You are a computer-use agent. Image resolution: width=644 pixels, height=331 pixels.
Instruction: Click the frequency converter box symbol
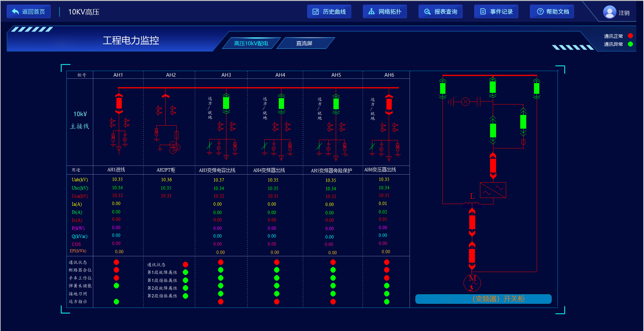[x=493, y=190]
